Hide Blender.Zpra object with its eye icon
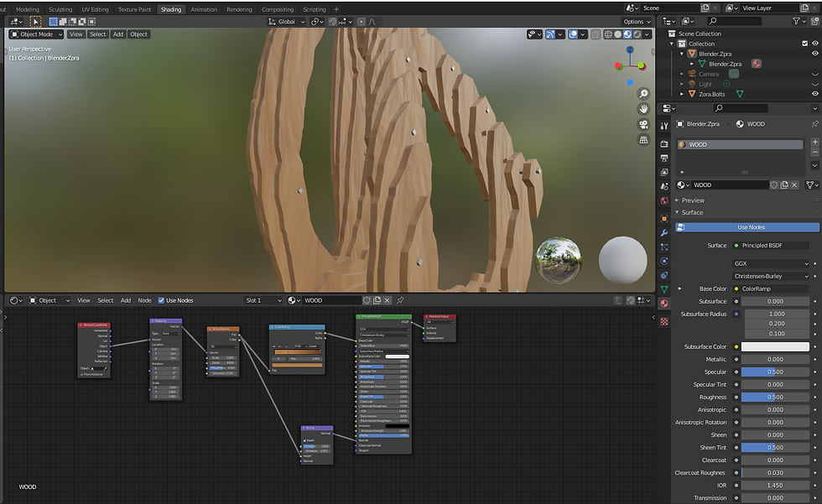 tap(815, 54)
